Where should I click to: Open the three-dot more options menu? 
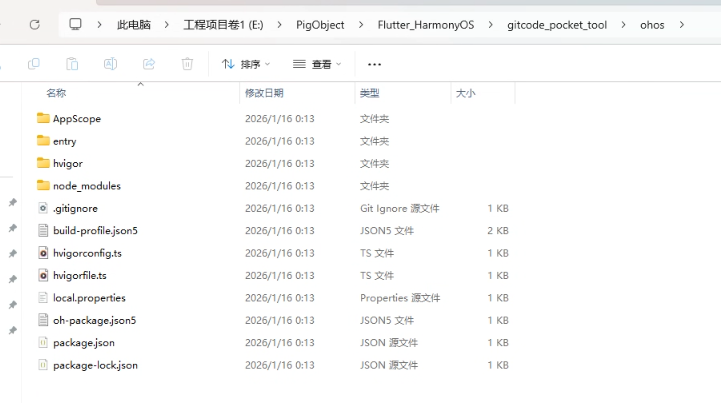click(x=374, y=64)
